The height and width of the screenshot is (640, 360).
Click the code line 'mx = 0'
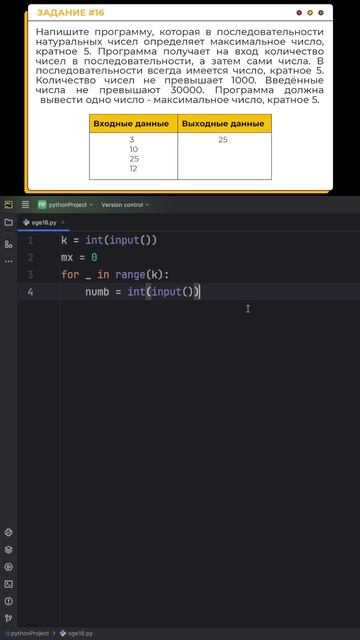79,258
